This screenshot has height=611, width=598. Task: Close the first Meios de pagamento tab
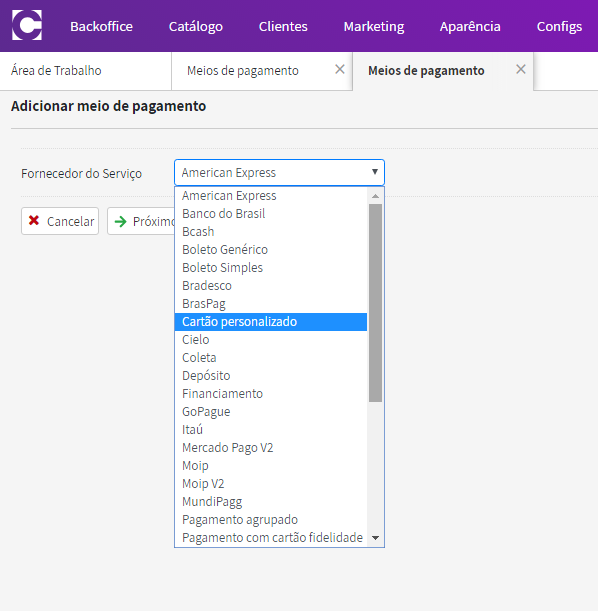point(340,69)
